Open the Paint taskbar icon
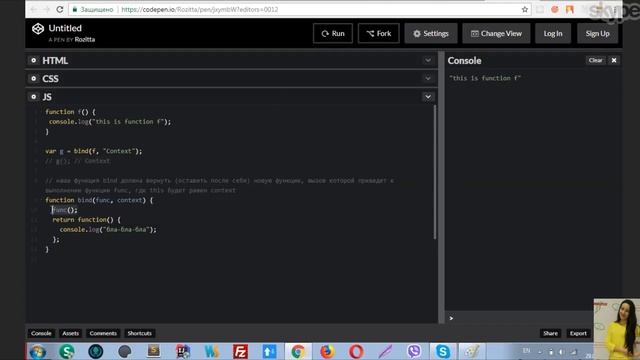Viewport: 640px width, 360px height. pos(471,351)
